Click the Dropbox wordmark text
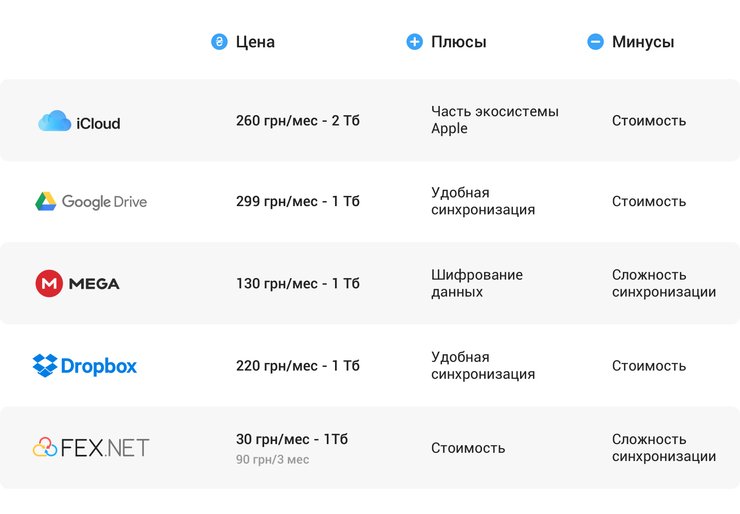Image resolution: width=740 pixels, height=514 pixels. tap(99, 366)
